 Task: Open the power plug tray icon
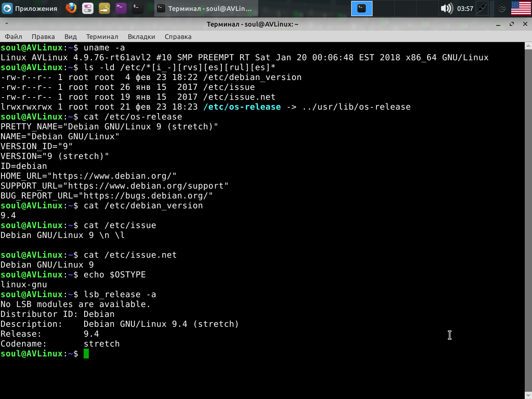(x=482, y=8)
